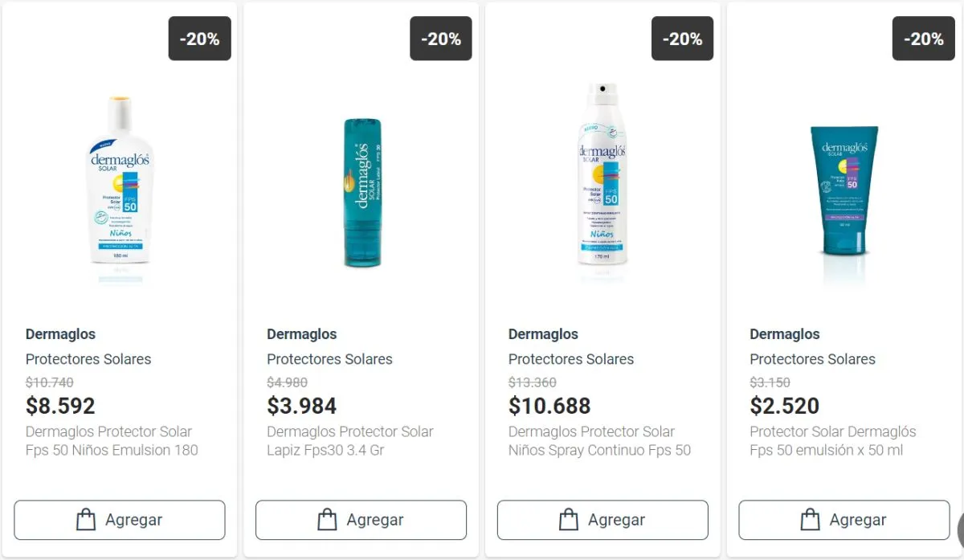Click shopping bag icon under Spray Continuo product
This screenshot has width=964, height=560.
569,520
